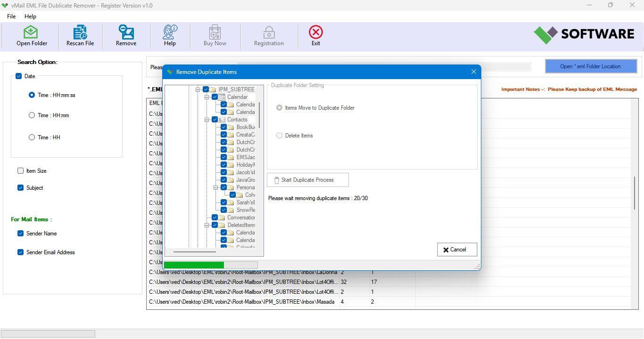The height and width of the screenshot is (339, 644).
Task: Click the Buy Now cart icon
Action: click(215, 32)
